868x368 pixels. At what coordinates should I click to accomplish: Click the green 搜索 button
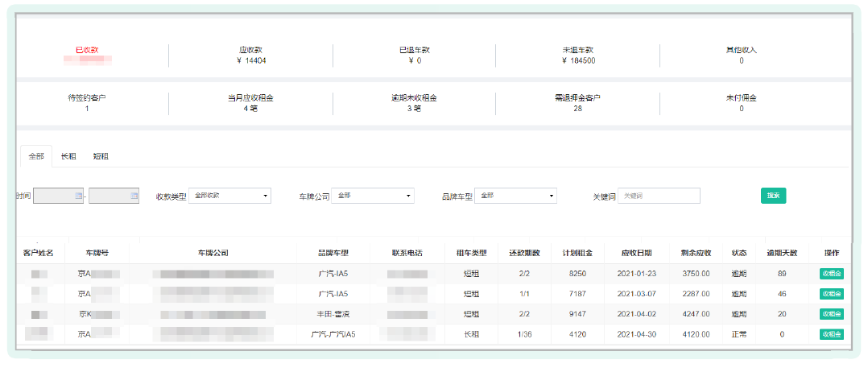773,195
